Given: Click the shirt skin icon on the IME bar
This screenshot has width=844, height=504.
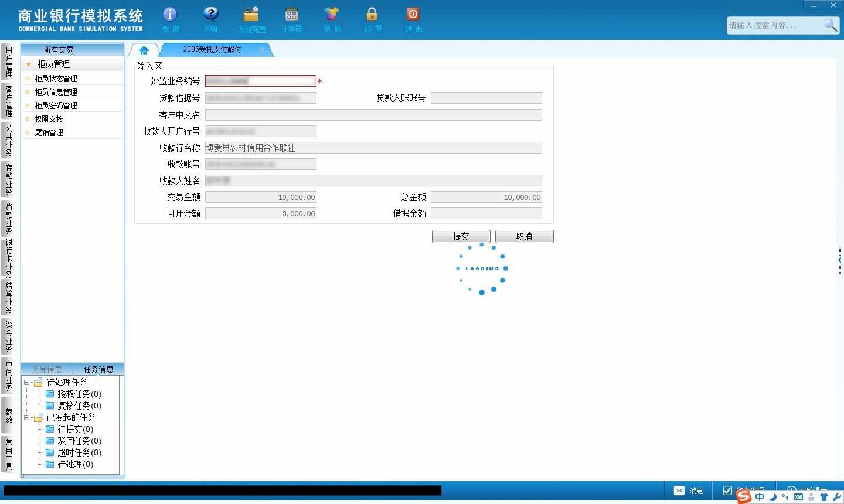Looking at the screenshot, I should [x=824, y=497].
